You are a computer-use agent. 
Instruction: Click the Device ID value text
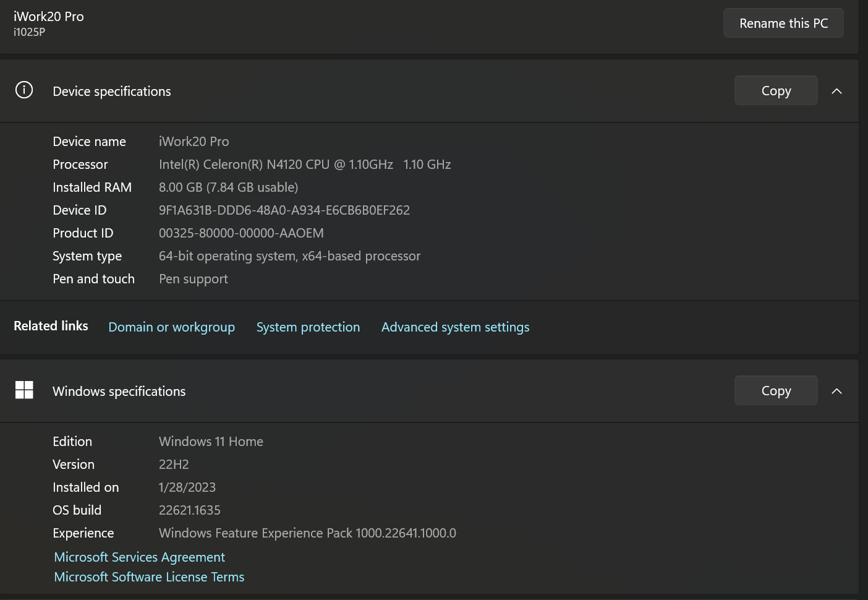coord(284,210)
